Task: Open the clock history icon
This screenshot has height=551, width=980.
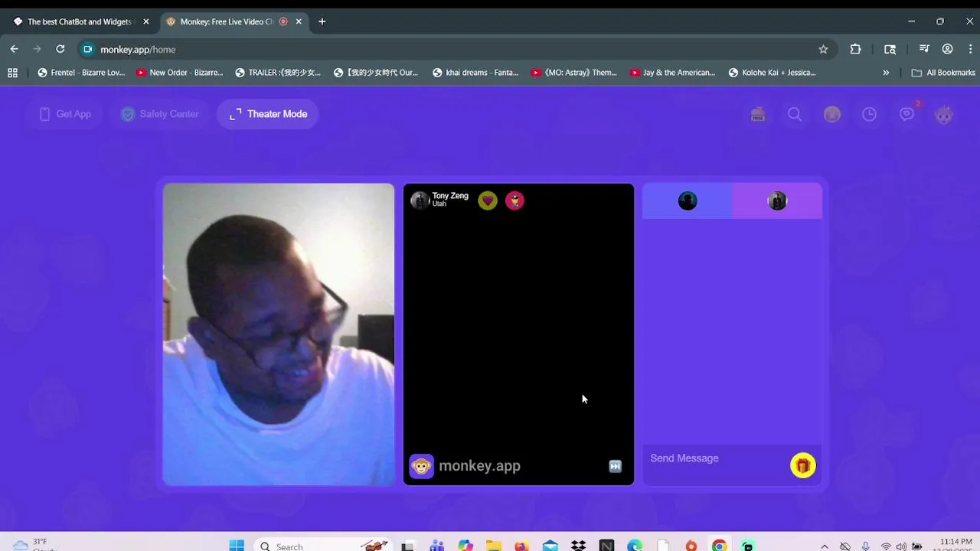Action: point(869,114)
